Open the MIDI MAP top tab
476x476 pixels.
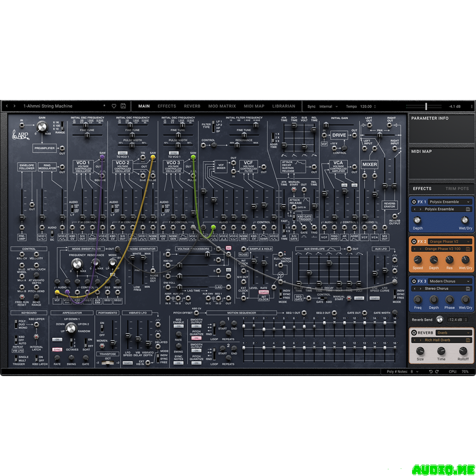(x=254, y=106)
